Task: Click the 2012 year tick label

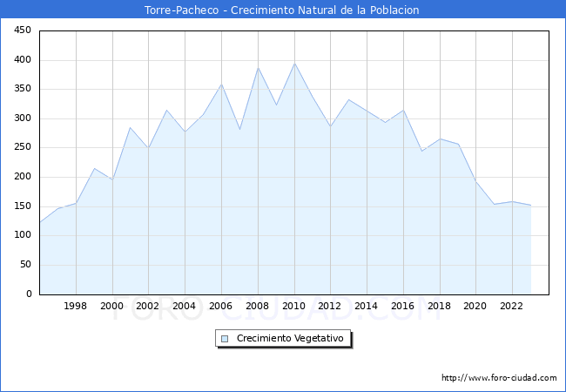Action: point(330,306)
